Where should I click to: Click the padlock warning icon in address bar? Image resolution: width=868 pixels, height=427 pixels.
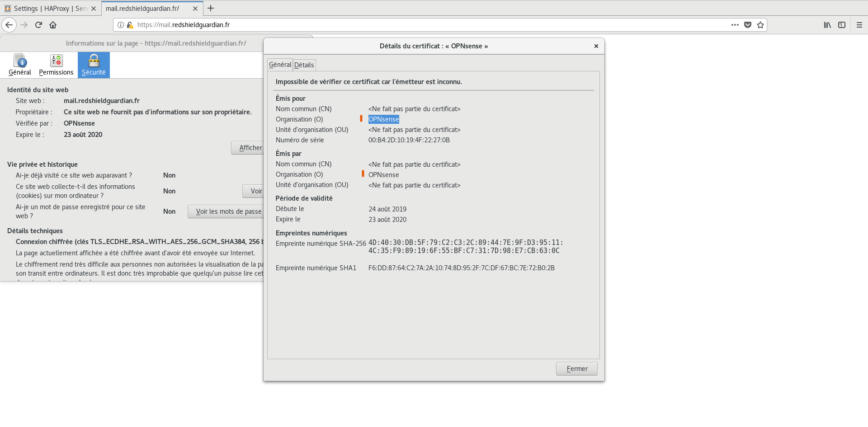(130, 25)
